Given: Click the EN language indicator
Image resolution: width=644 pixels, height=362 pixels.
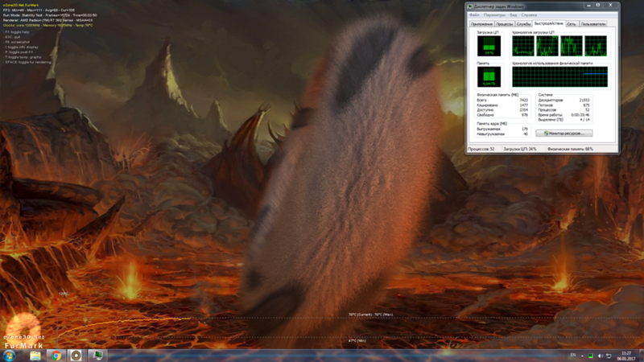Looking at the screenshot, I should click(572, 356).
